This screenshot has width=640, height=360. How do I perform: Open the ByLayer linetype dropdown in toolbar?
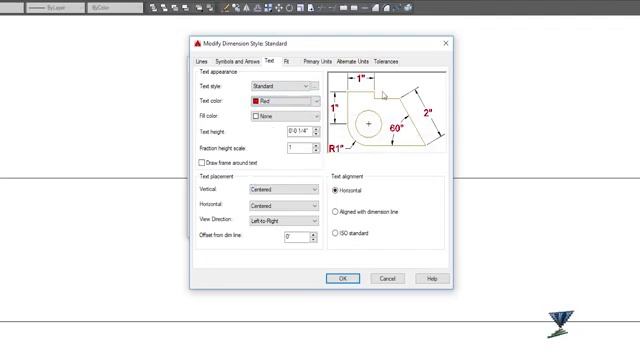pos(56,8)
